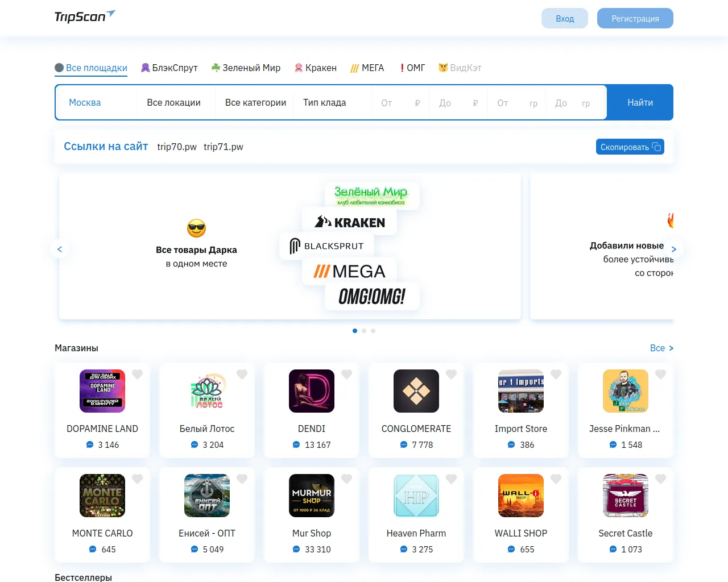The height and width of the screenshot is (582, 728).
Task: Click the Вход button
Action: click(x=565, y=18)
